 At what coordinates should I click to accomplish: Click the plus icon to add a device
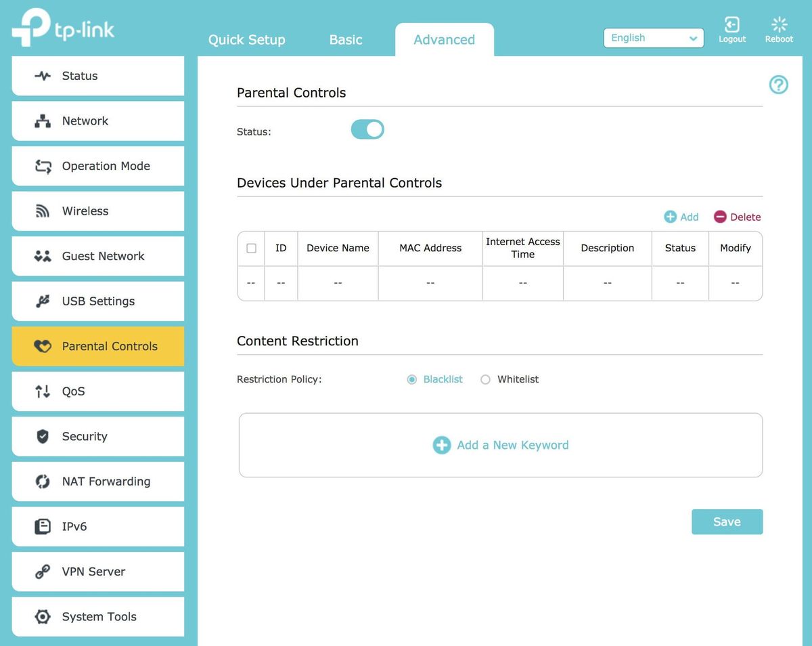[671, 217]
